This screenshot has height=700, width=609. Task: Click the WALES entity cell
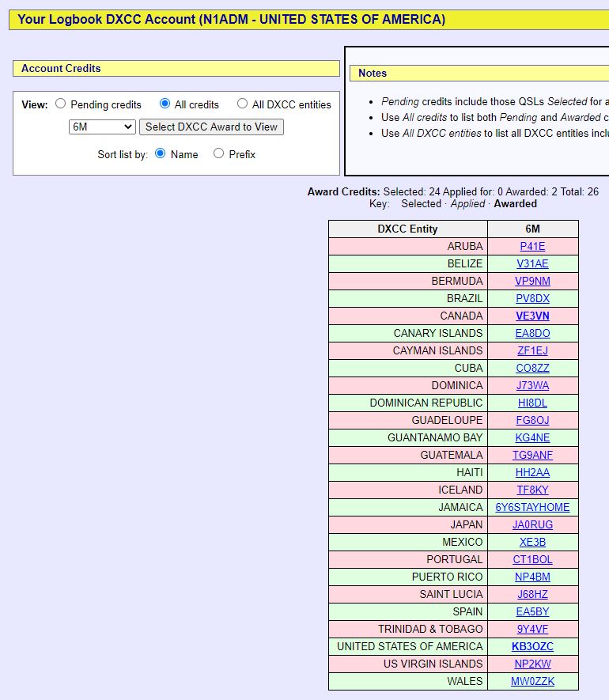tap(407, 682)
